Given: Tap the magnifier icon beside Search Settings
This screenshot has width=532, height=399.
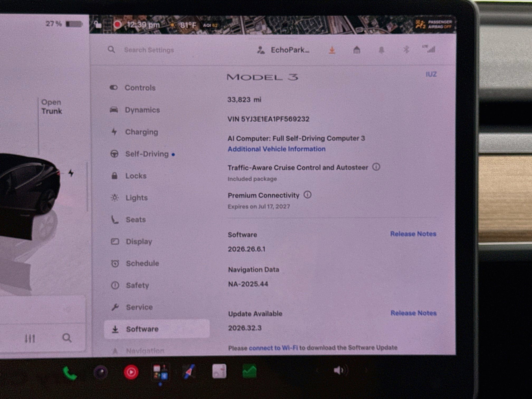Looking at the screenshot, I should pos(111,50).
